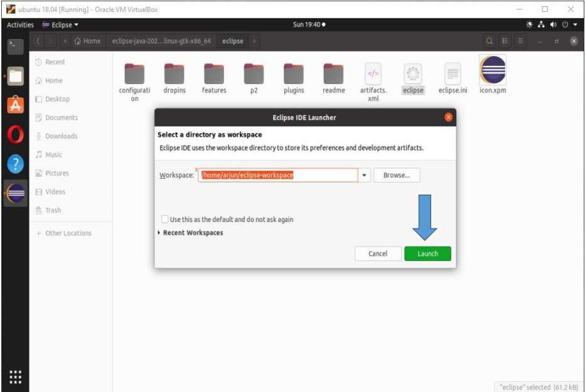The image size is (585, 392).
Task: Click the Browse... button
Action: [397, 175]
